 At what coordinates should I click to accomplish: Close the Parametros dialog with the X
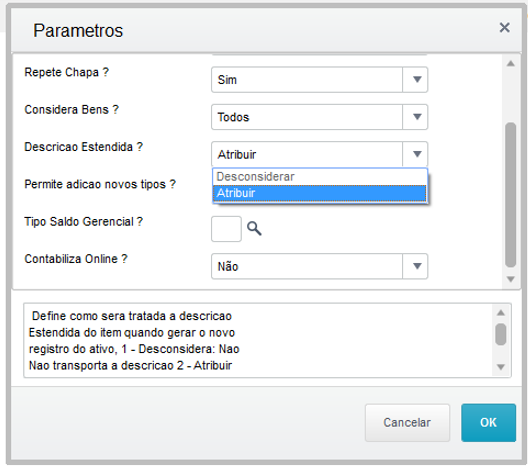tap(504, 28)
